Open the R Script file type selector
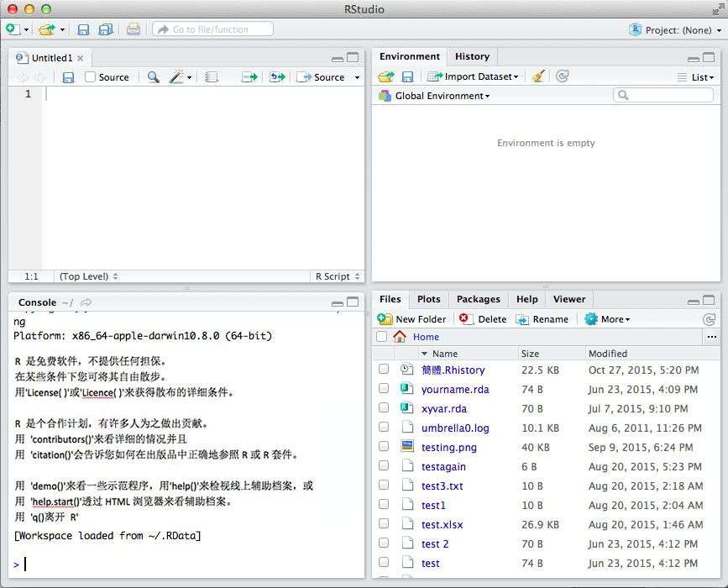 click(338, 276)
